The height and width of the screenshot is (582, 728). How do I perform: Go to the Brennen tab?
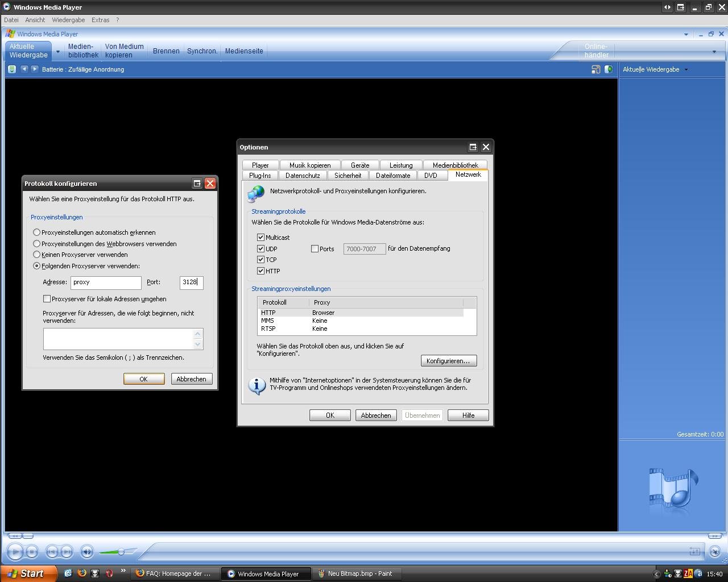[166, 51]
